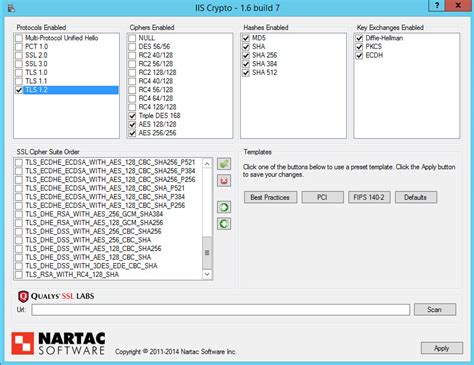Click the Url input field
The width and height of the screenshot is (474, 365).
pos(221,310)
